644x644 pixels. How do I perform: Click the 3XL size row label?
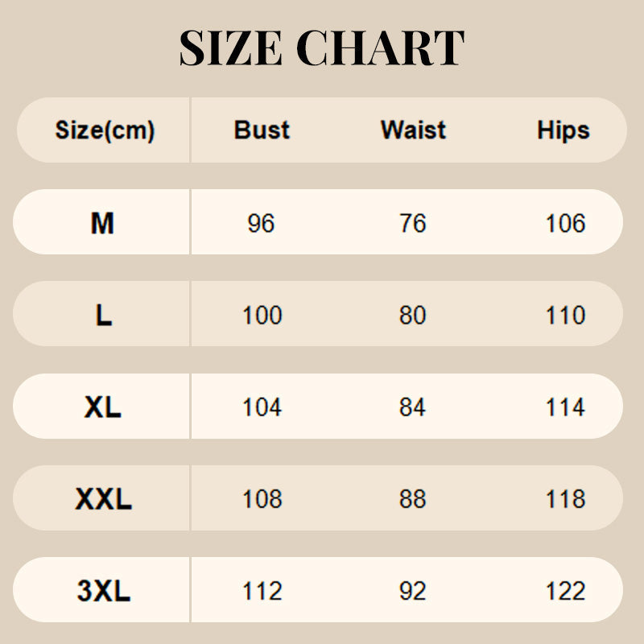point(103,592)
